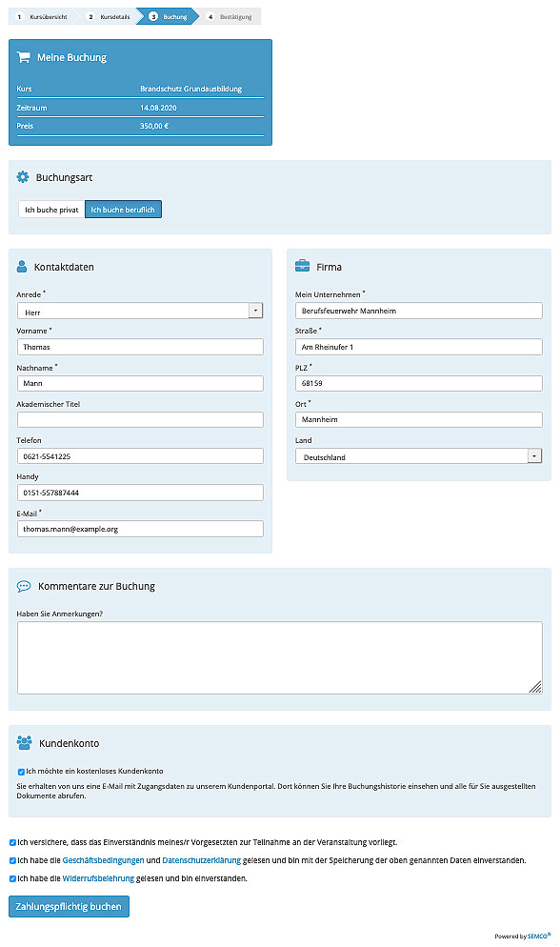Select Ich buche privat option
The width and height of the screenshot is (560, 947).
click(51, 210)
